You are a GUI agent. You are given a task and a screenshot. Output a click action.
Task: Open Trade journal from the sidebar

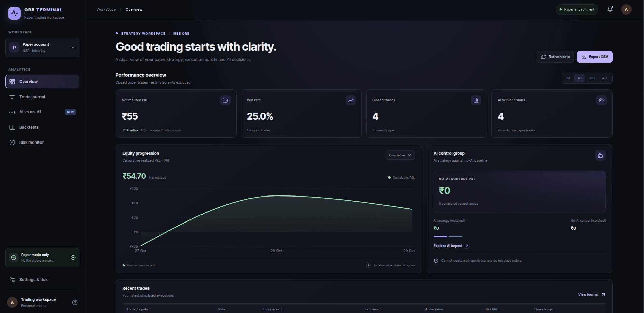coord(42,97)
